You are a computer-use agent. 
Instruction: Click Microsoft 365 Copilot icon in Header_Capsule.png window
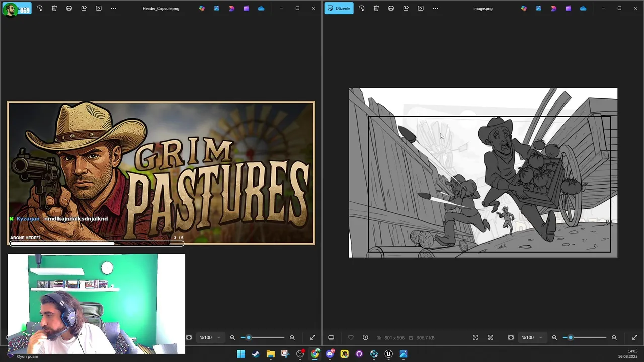(x=202, y=8)
